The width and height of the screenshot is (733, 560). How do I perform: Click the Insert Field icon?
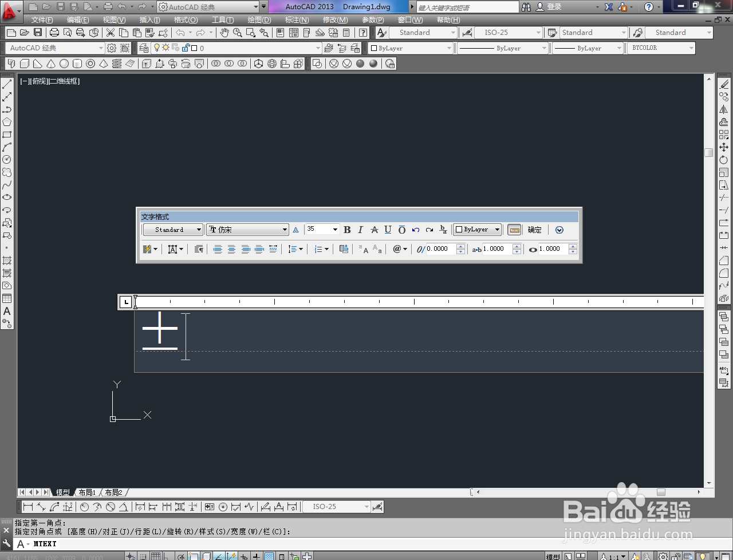click(x=344, y=249)
